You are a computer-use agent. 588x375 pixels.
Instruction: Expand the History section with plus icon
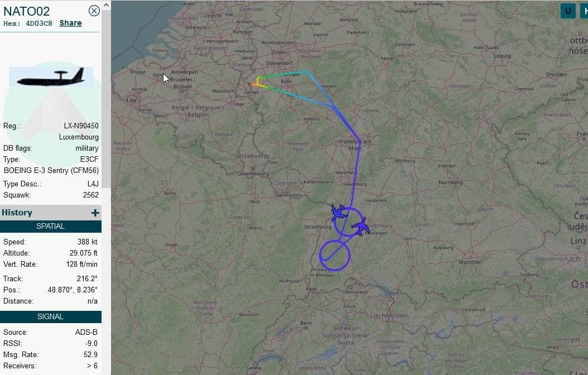pos(95,213)
